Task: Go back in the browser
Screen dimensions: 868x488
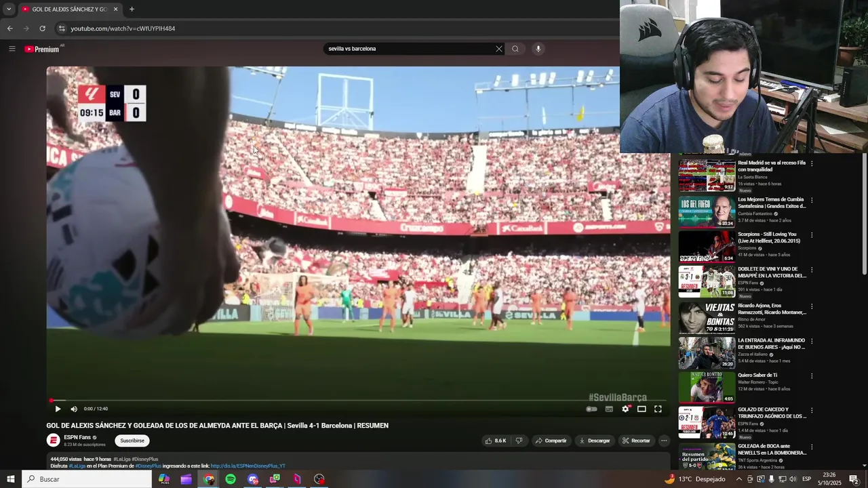Action: [x=9, y=28]
